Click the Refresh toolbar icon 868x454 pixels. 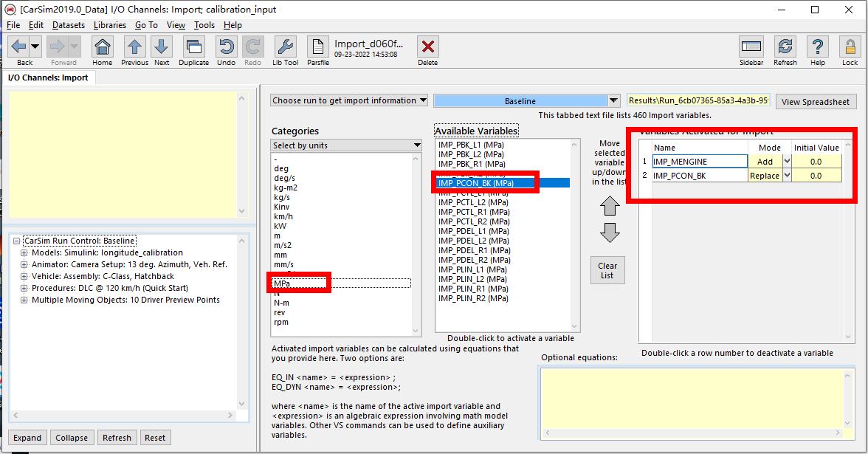point(785,47)
